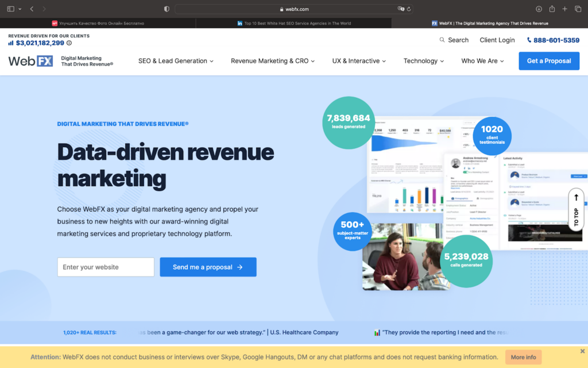This screenshot has height=368, width=588.
Task: Click the revenue info circle icon
Action: 69,43
